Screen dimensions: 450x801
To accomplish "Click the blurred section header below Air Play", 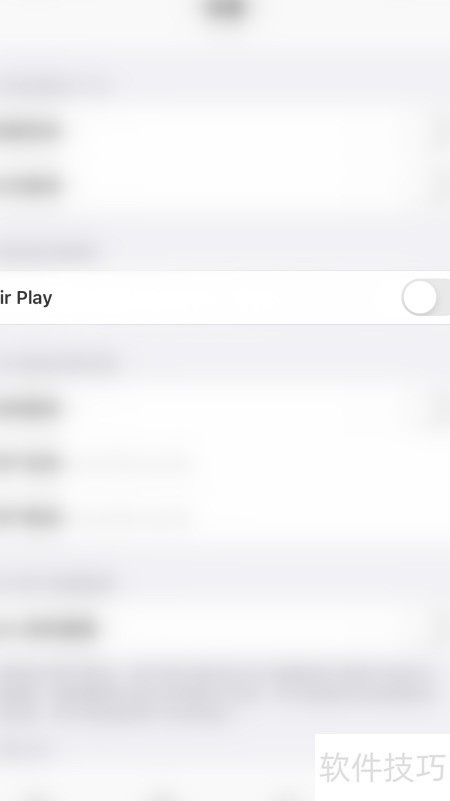I will pyautogui.click(x=59, y=363).
